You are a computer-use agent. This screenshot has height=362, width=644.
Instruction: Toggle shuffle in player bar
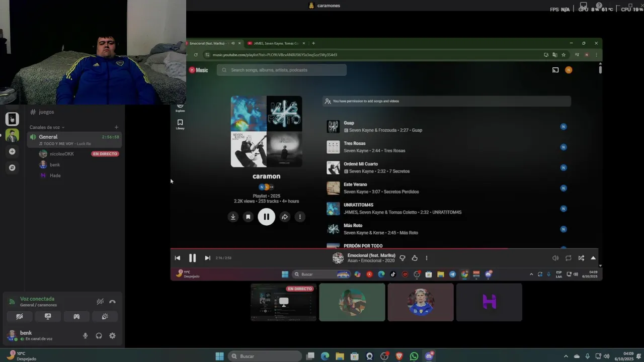(x=581, y=258)
